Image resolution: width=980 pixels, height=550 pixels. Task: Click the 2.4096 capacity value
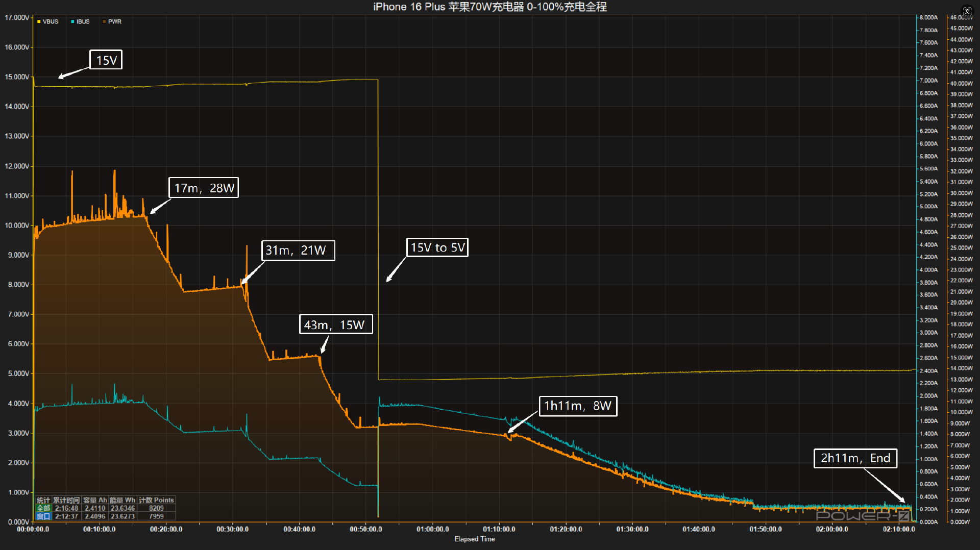[x=95, y=516]
